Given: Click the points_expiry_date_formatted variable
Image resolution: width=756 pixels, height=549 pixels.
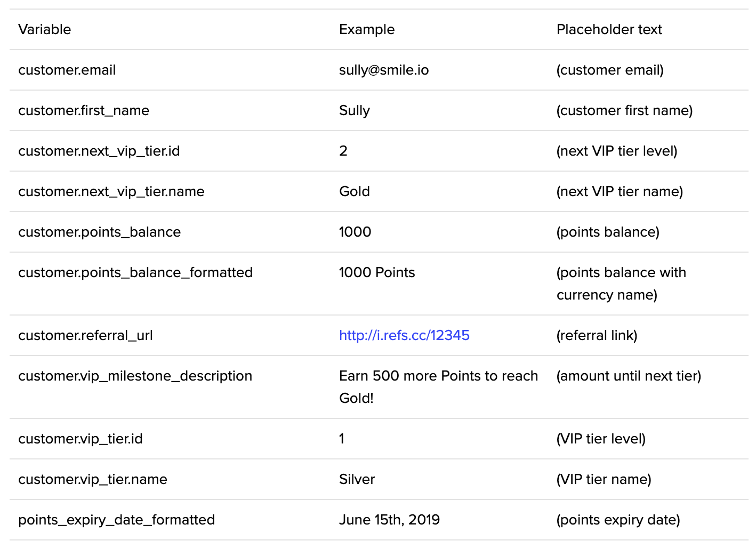Looking at the screenshot, I should (x=116, y=520).
